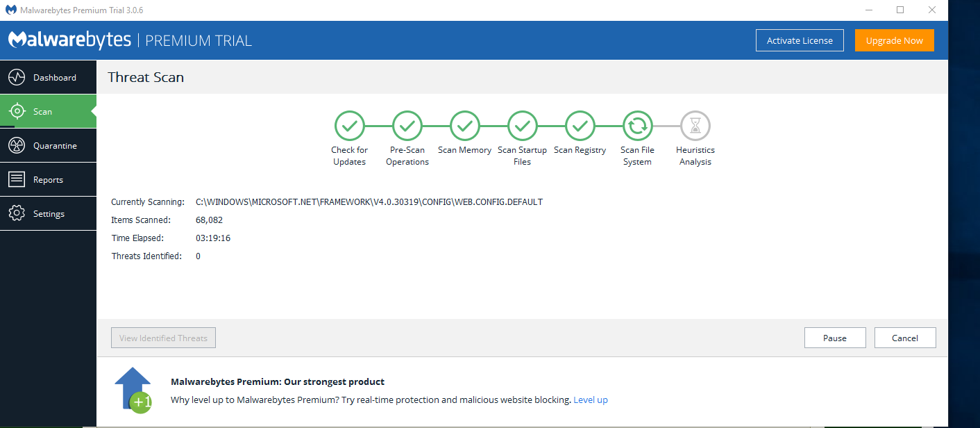This screenshot has height=428, width=980.
Task: Click the Items Scanned value 68,082
Action: pos(209,220)
